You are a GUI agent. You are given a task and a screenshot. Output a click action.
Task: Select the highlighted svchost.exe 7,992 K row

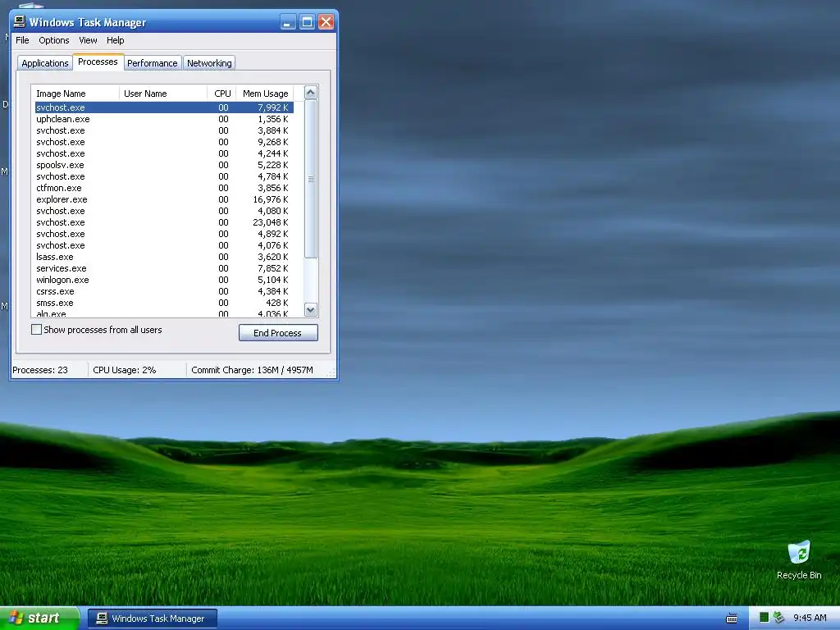164,107
